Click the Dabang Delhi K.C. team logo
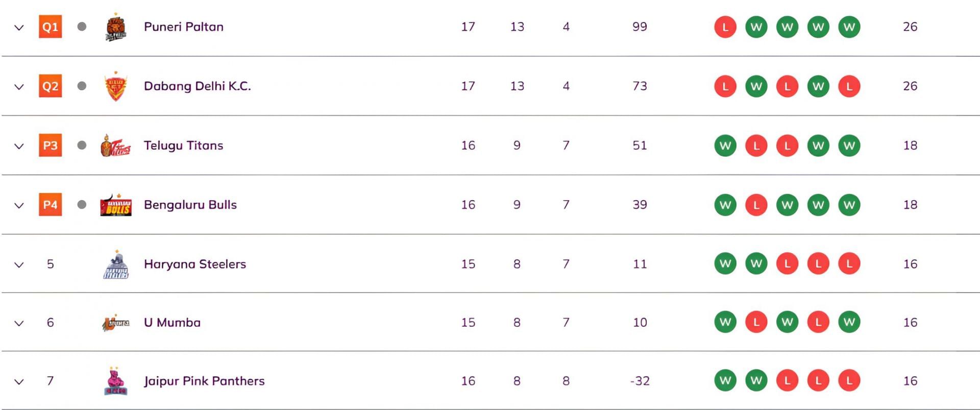Image resolution: width=980 pixels, height=410 pixels. (116, 86)
